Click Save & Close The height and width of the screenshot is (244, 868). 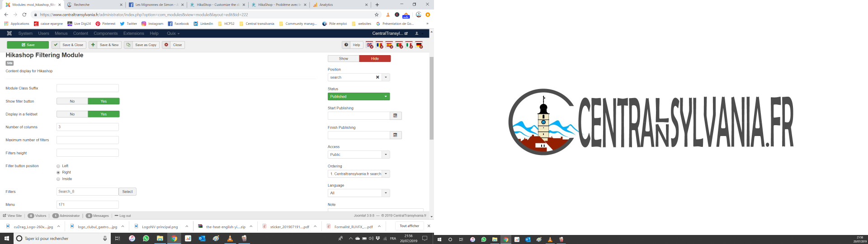point(69,45)
